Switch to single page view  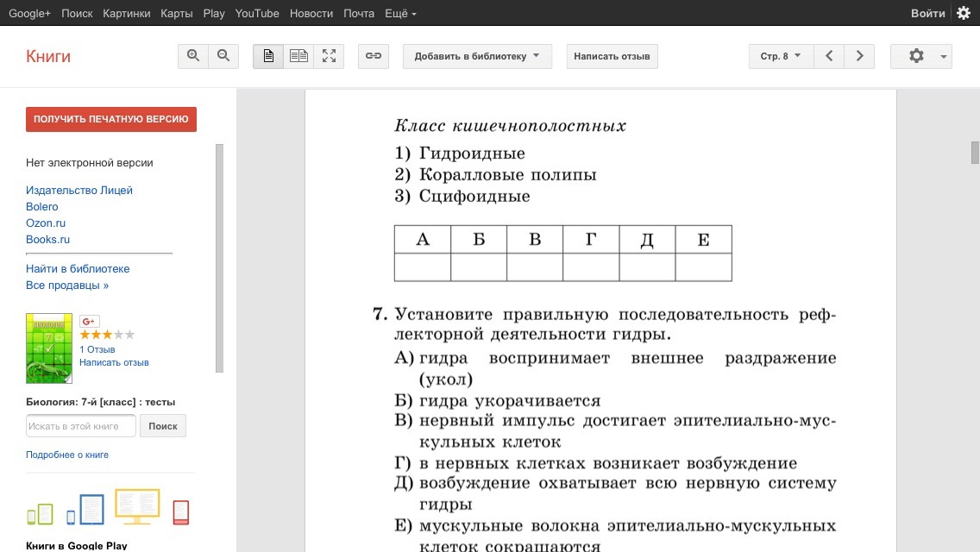pyautogui.click(x=268, y=56)
